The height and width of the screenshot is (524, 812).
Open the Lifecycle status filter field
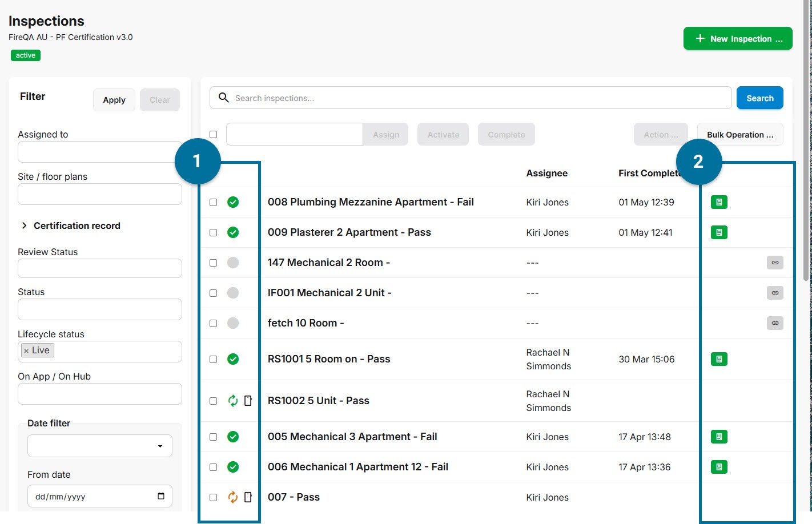[100, 352]
